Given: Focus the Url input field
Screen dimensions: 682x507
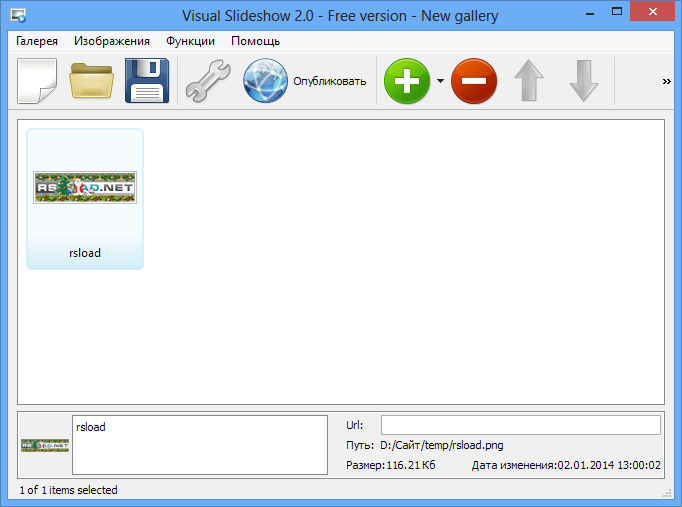Looking at the screenshot, I should [x=521, y=425].
